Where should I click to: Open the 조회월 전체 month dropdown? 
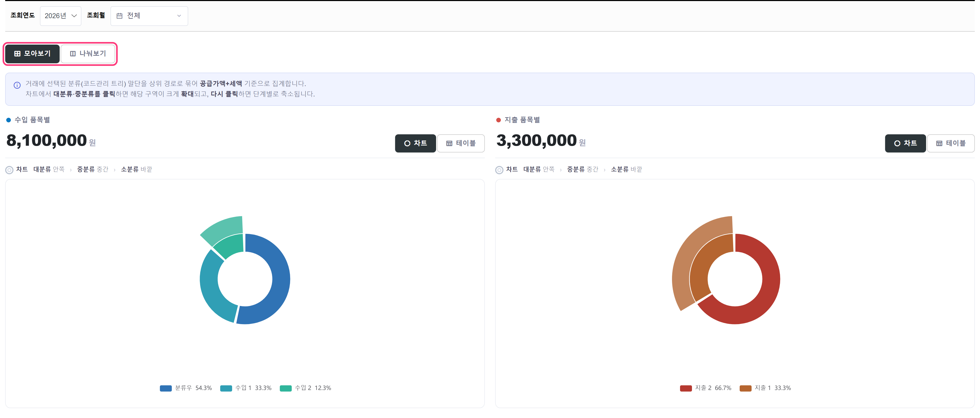pos(149,16)
